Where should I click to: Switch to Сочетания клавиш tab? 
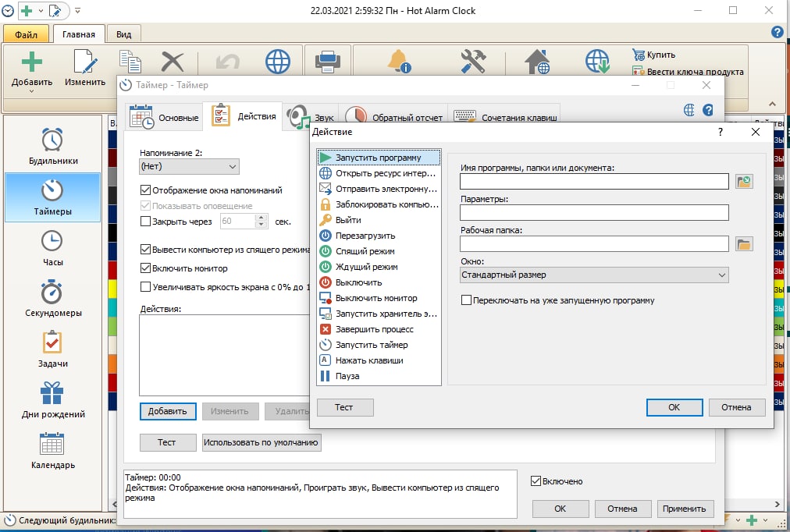[505, 117]
